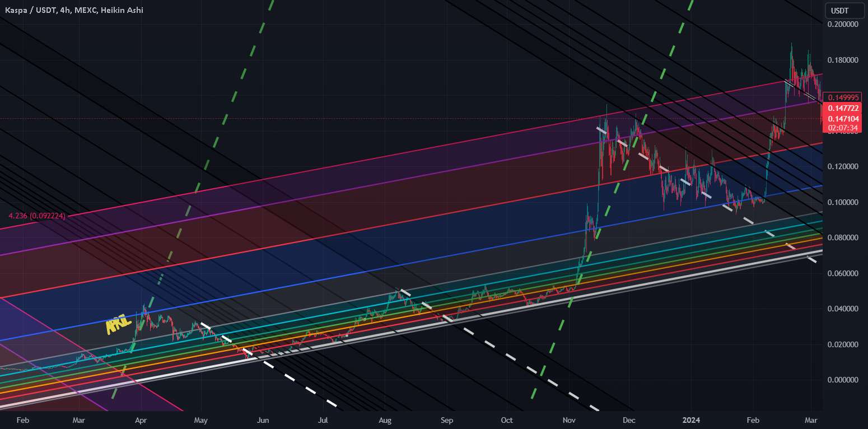The width and height of the screenshot is (868, 429).
Task: Click the 0.060000 price axis label
Action: [x=843, y=273]
